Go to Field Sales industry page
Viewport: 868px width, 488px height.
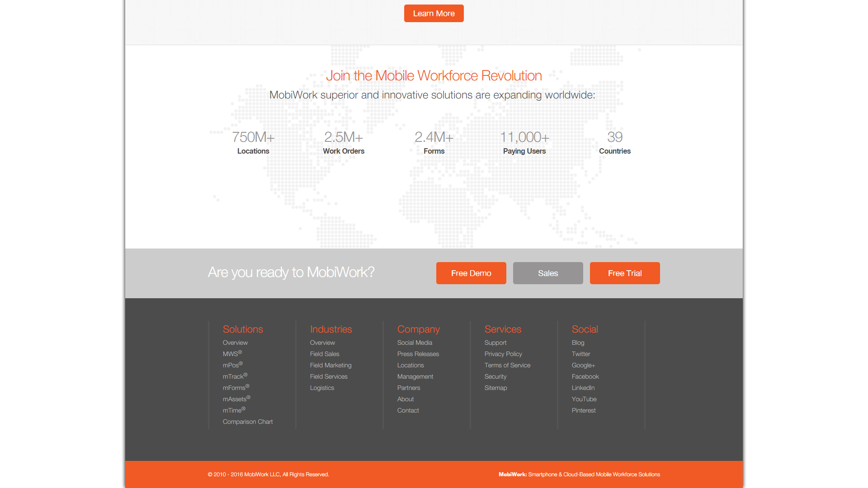(325, 354)
